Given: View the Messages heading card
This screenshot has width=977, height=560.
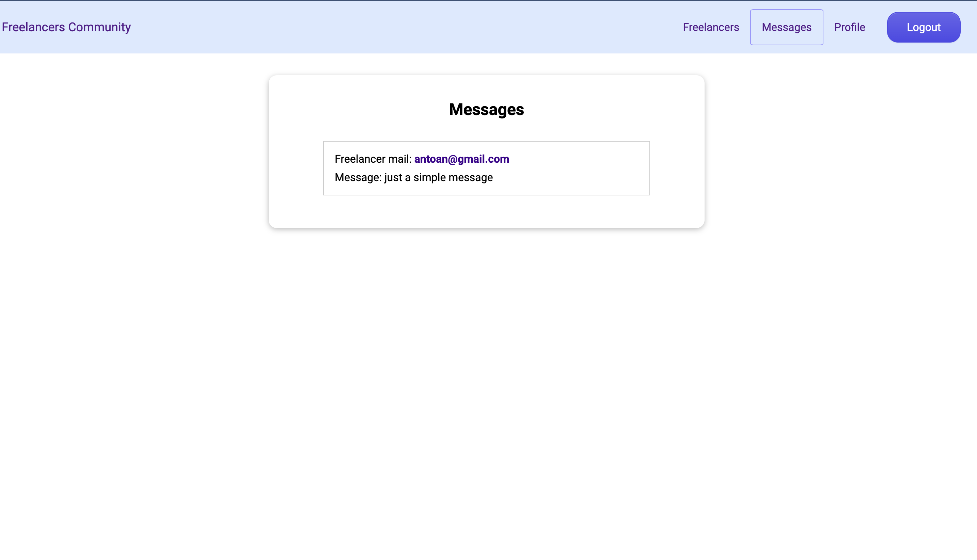Looking at the screenshot, I should [x=486, y=110].
